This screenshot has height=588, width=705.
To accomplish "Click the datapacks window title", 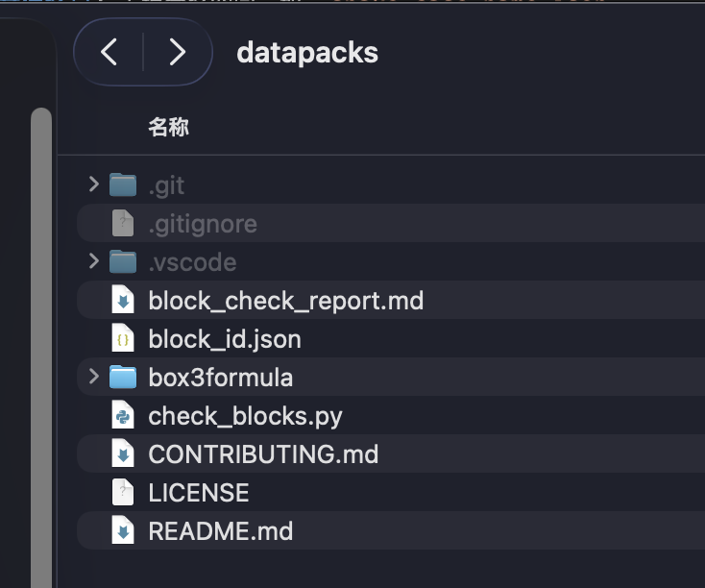I will [307, 52].
